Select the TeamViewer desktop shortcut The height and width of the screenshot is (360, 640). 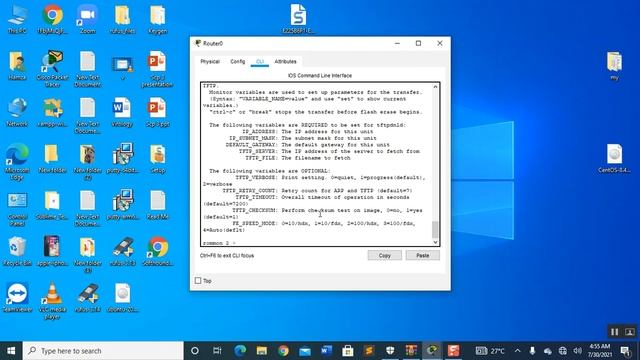click(x=17, y=298)
